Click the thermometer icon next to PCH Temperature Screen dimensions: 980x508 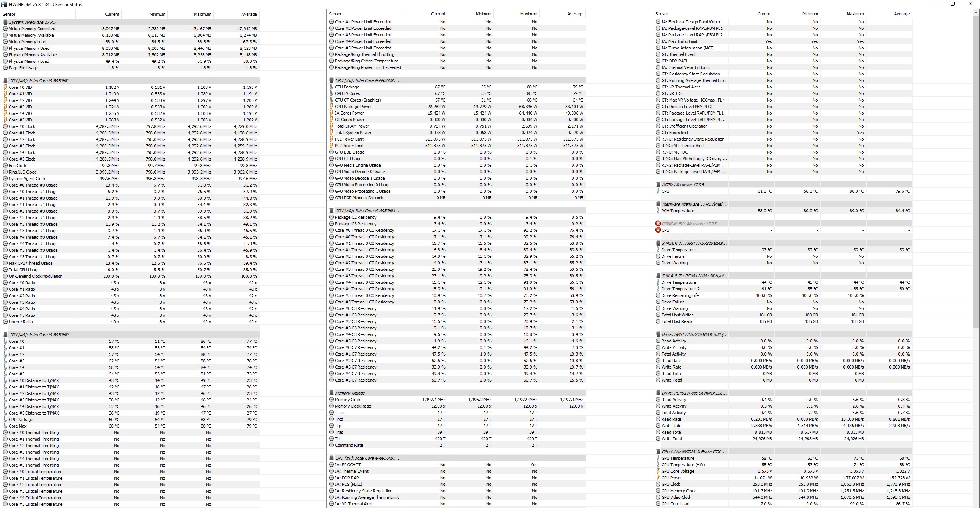(658, 211)
